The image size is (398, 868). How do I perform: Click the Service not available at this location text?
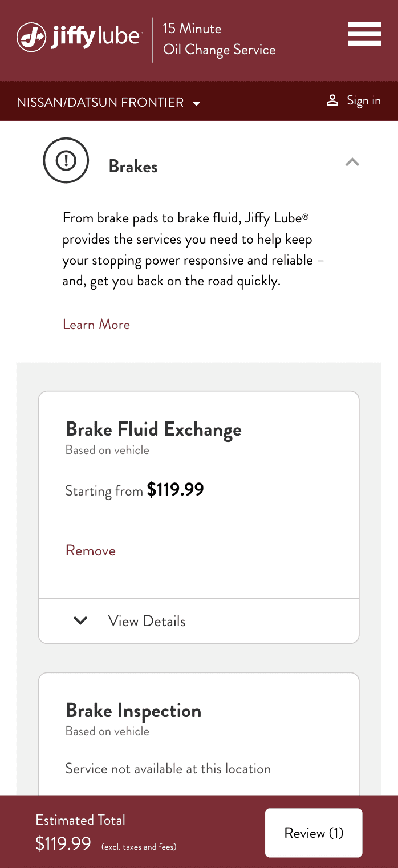pos(168,769)
